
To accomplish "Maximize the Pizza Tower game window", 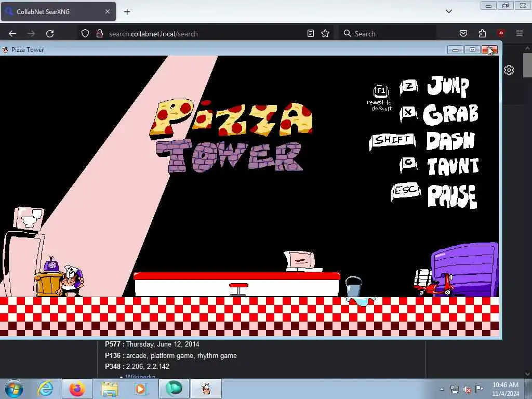I will 472,50.
